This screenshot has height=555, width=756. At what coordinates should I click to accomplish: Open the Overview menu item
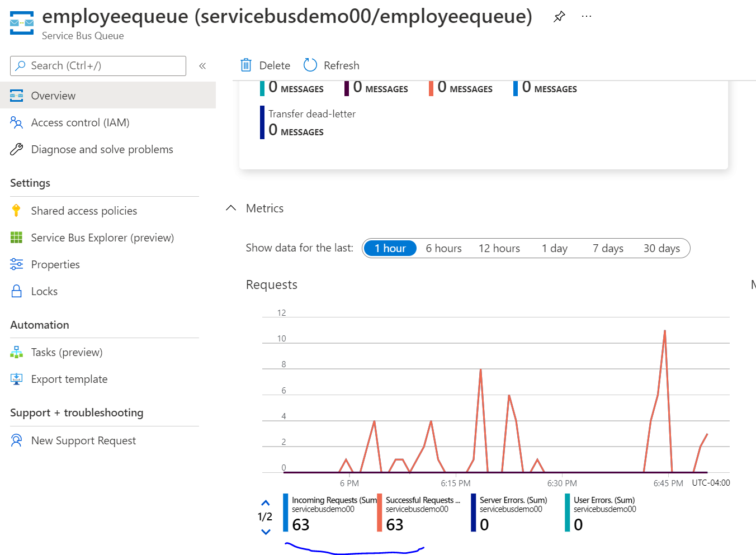(108, 96)
